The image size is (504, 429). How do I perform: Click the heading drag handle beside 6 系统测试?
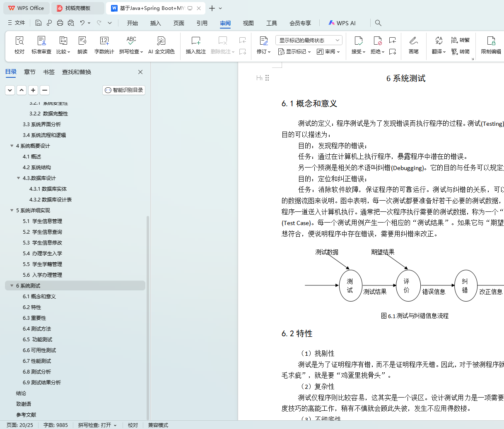coord(267,78)
